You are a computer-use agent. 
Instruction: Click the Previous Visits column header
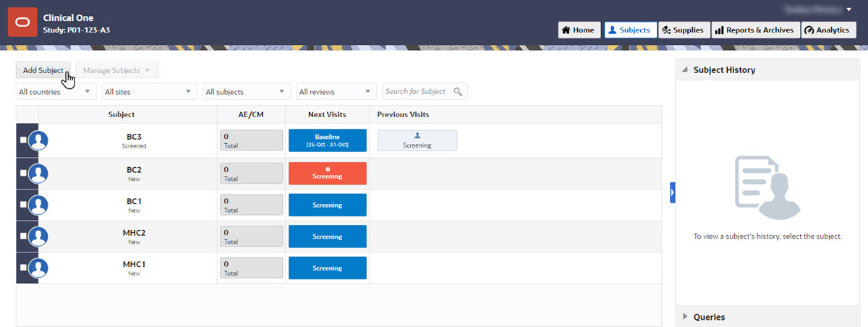point(403,114)
